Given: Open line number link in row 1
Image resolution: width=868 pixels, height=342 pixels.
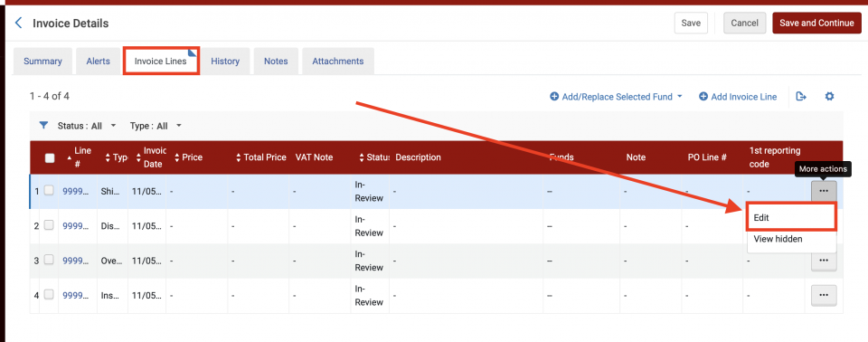Looking at the screenshot, I should pos(76,191).
